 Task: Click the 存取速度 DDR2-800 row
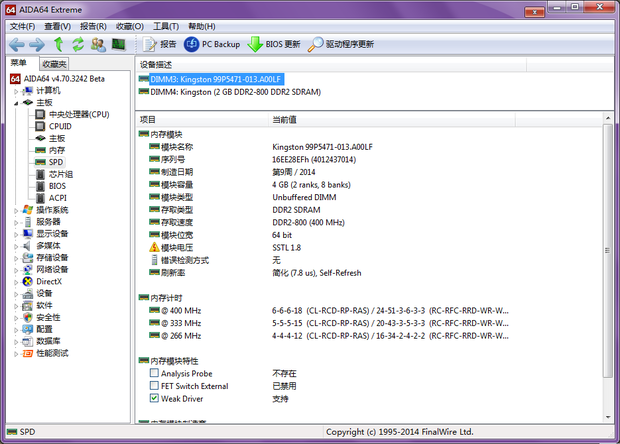click(247, 223)
